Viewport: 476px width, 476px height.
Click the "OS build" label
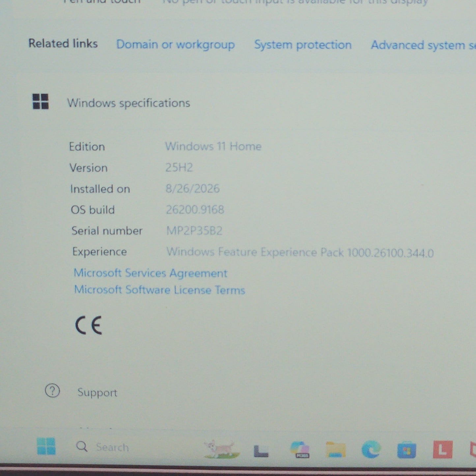(93, 210)
